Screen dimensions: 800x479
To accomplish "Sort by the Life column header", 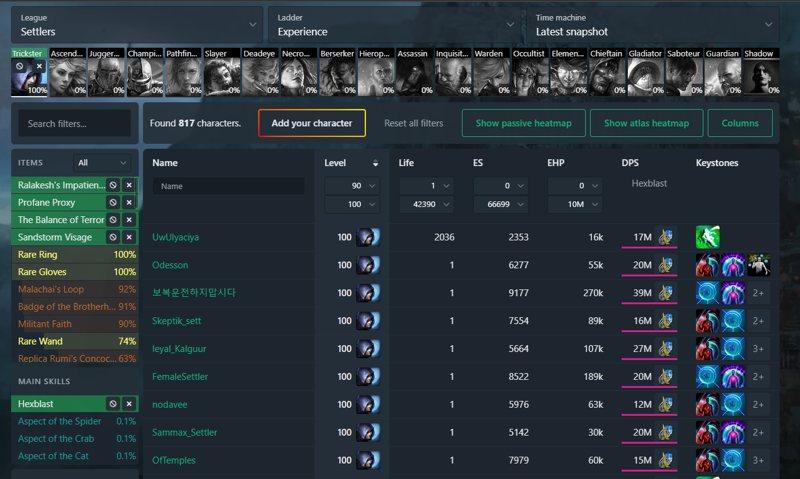I will click(x=406, y=163).
